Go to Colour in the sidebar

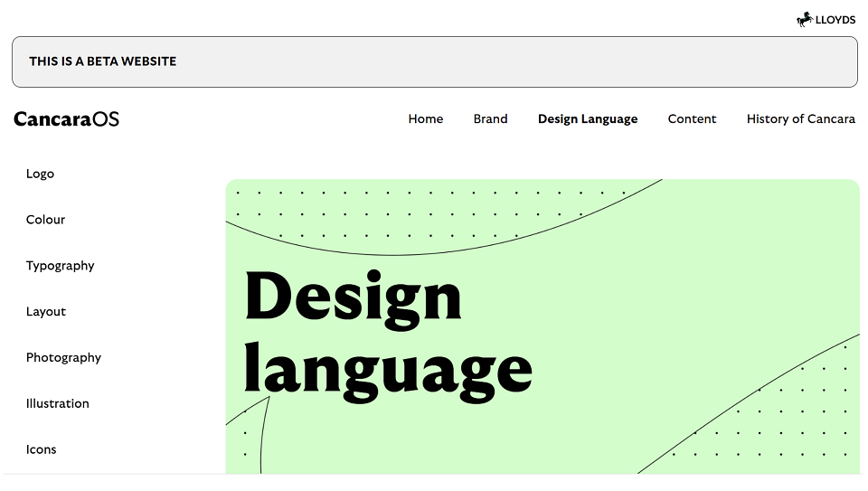tap(45, 220)
